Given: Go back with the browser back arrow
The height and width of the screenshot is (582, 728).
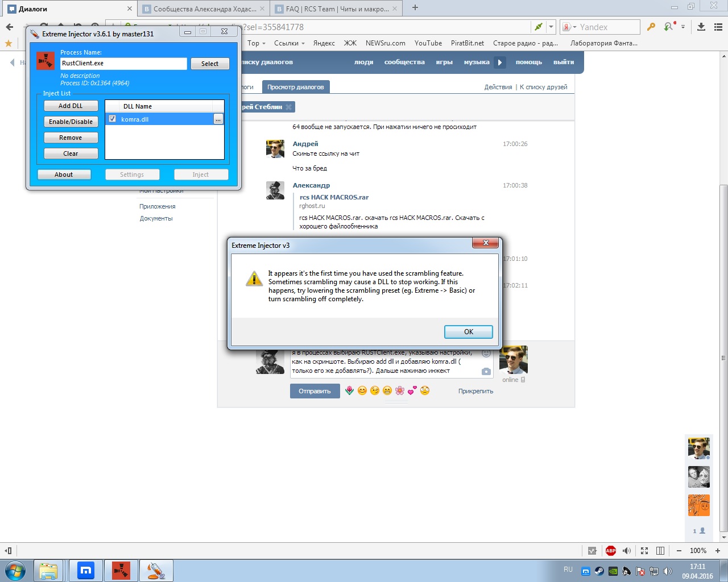Looking at the screenshot, I should click(x=10, y=27).
